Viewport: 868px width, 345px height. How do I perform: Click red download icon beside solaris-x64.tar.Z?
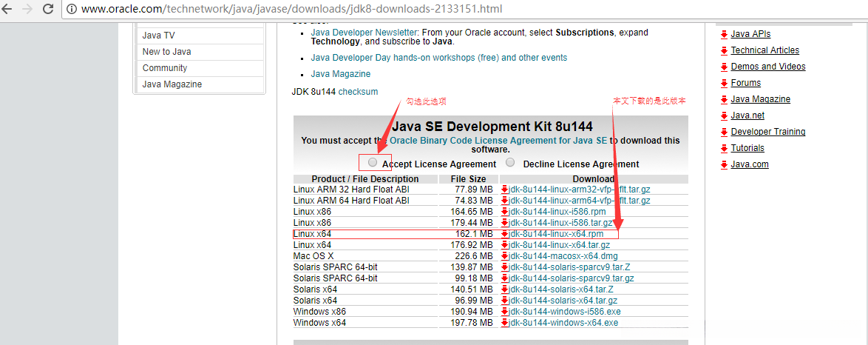pyautogui.click(x=504, y=289)
